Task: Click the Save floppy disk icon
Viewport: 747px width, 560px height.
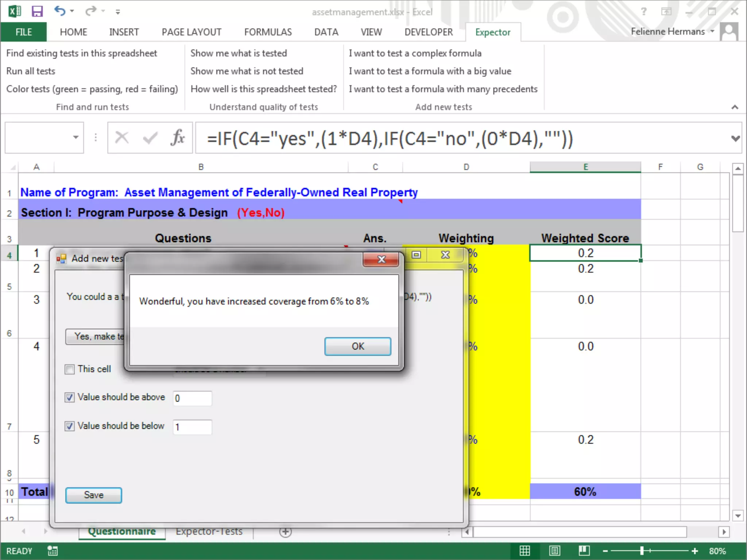Action: click(x=37, y=11)
